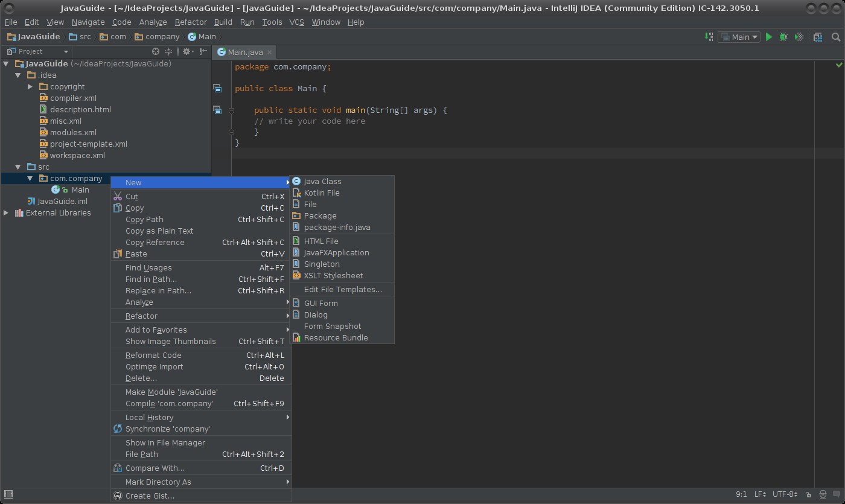Expand Analyze submenu in context menu

pyautogui.click(x=201, y=302)
